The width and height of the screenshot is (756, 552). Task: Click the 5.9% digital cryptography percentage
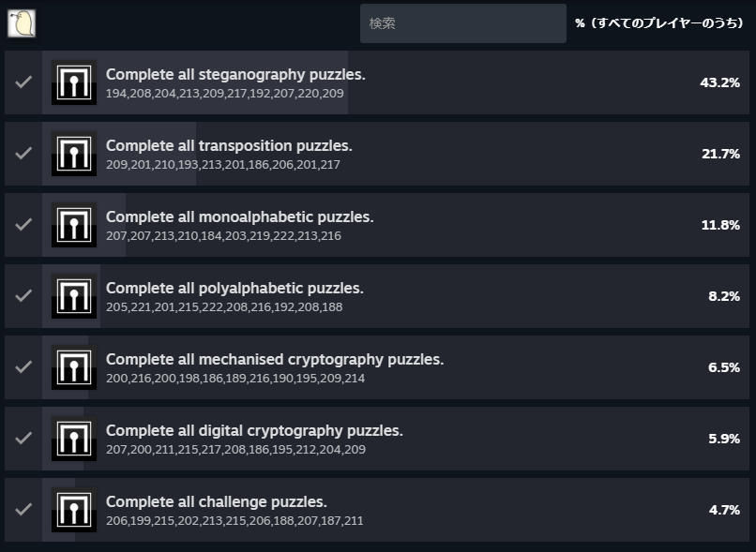723,439
